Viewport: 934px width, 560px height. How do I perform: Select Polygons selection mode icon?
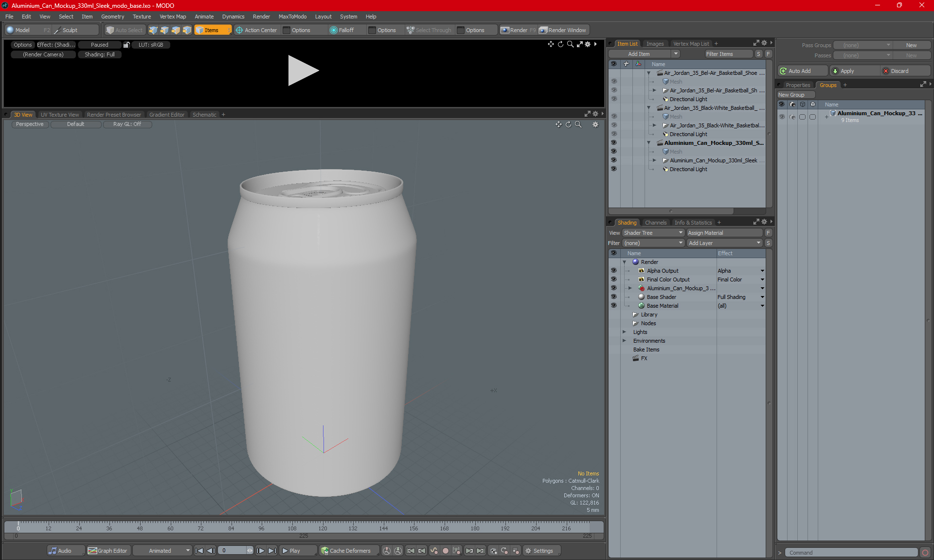click(176, 30)
